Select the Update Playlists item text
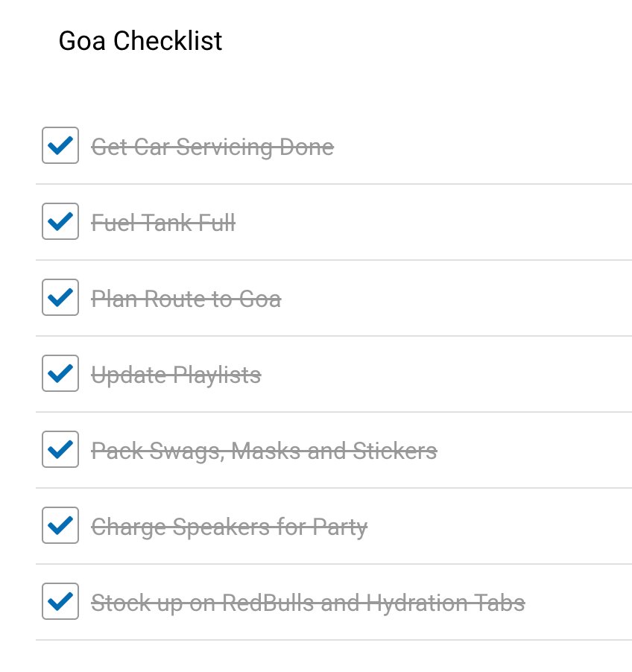 pyautogui.click(x=176, y=375)
